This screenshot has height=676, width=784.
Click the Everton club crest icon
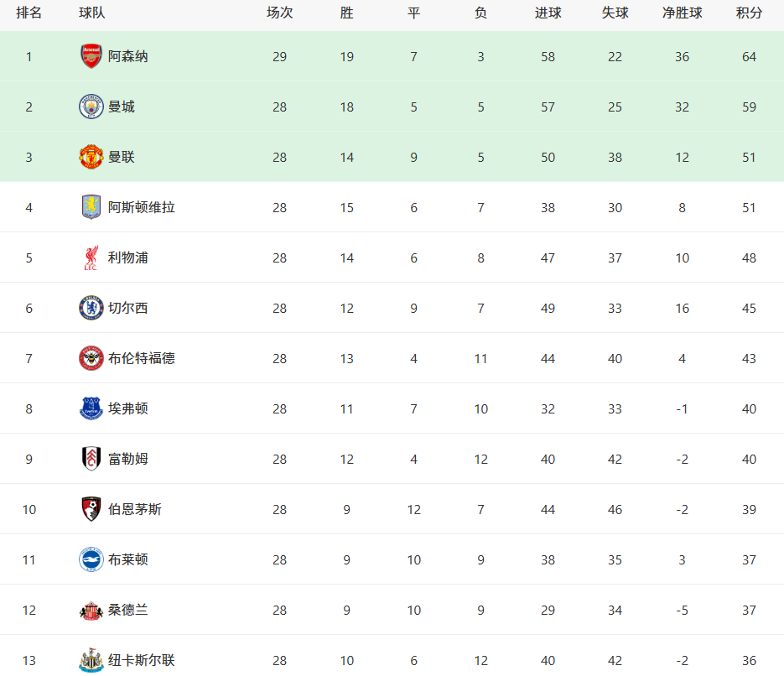91,409
